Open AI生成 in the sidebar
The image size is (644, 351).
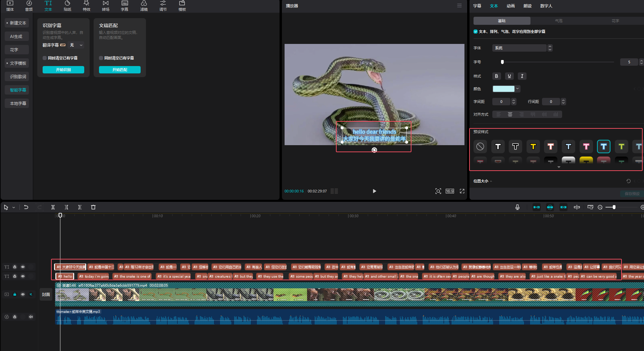pyautogui.click(x=16, y=36)
